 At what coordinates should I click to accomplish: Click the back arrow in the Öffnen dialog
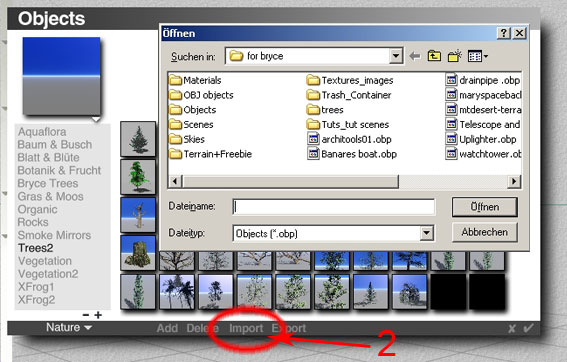pos(415,56)
